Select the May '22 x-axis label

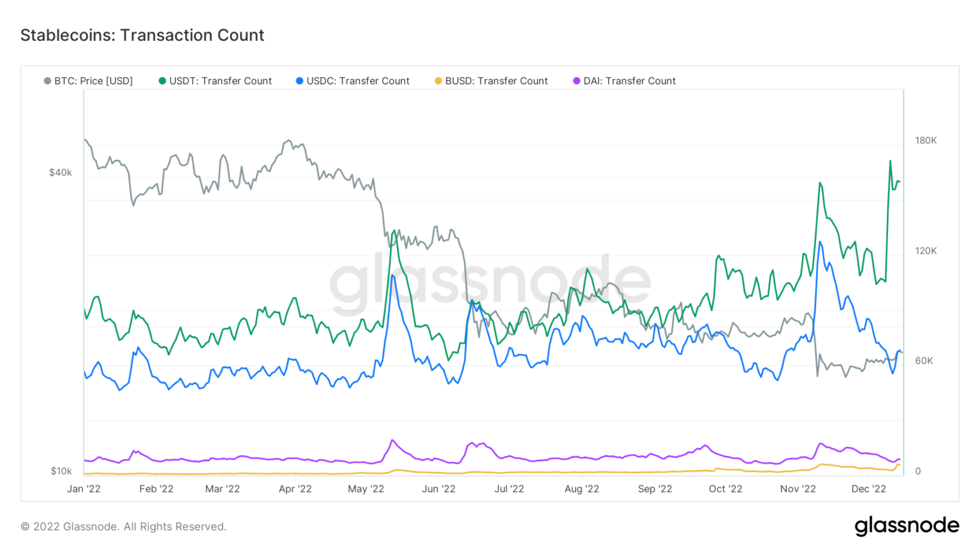[x=366, y=489]
